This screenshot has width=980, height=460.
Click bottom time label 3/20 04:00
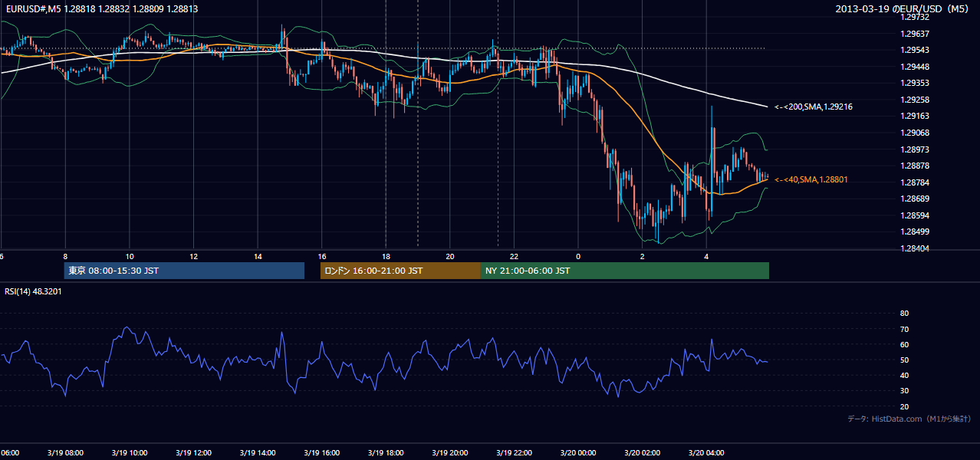(706, 453)
